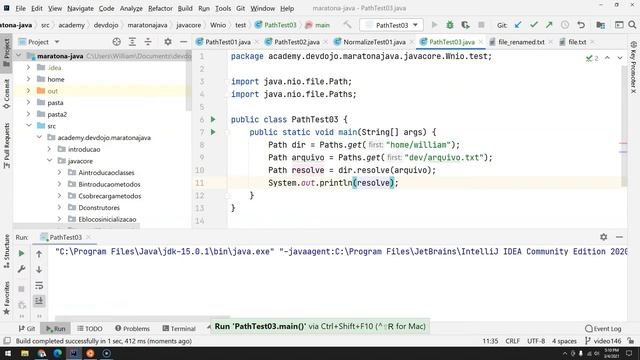Open Problems tool window

(x=132, y=328)
